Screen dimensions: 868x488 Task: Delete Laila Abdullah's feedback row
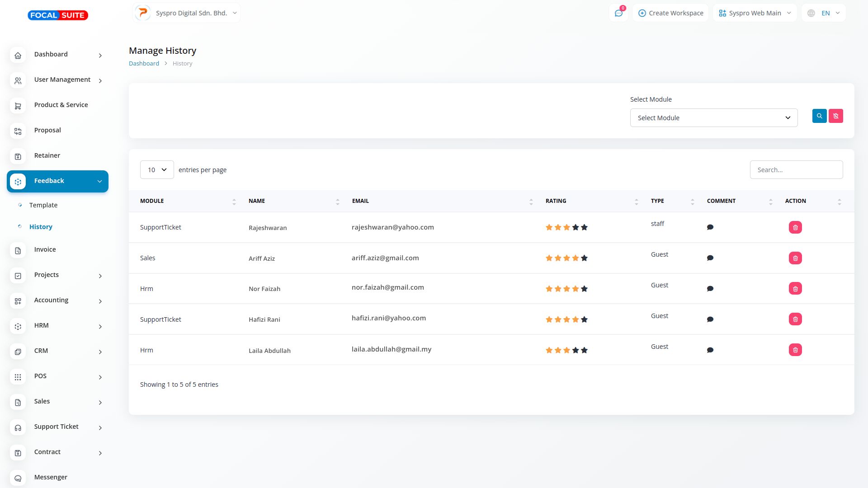point(795,350)
